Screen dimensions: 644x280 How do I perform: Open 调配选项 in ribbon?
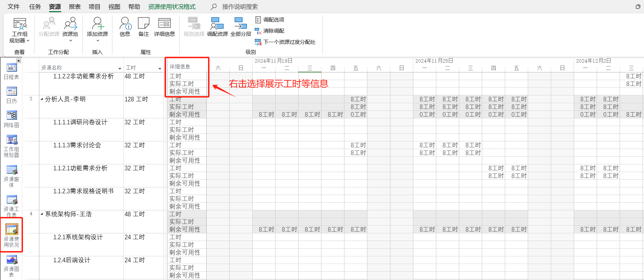pyautogui.click(x=270, y=20)
